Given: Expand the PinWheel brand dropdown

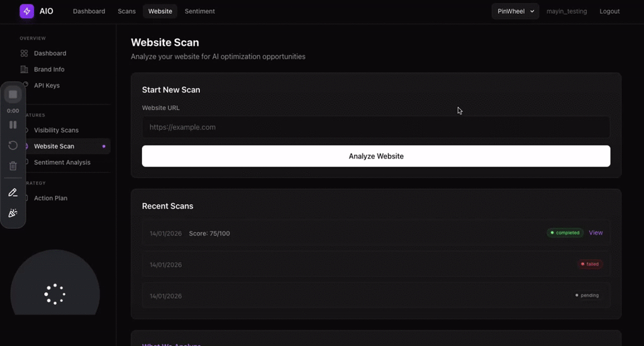Looking at the screenshot, I should pyautogui.click(x=515, y=11).
